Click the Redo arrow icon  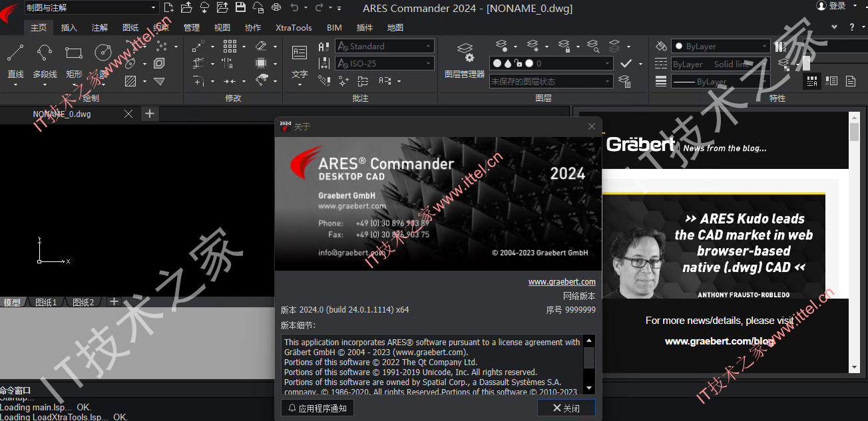point(319,8)
